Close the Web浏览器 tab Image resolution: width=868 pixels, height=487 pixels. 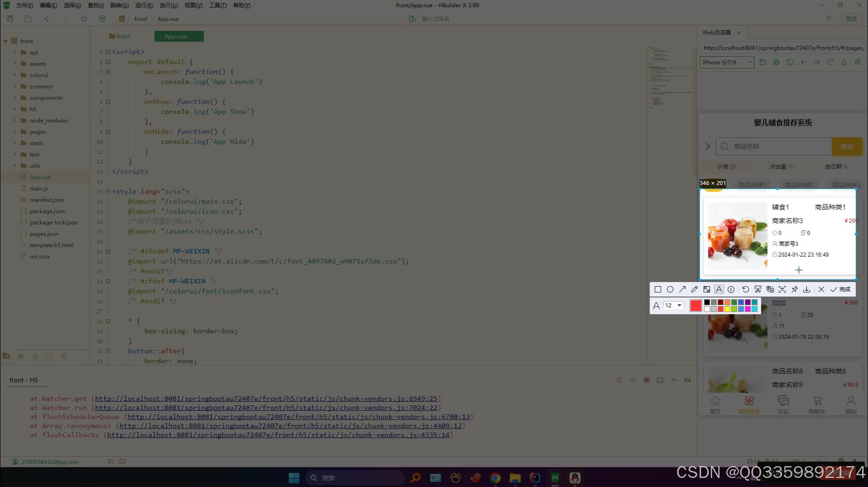point(739,33)
